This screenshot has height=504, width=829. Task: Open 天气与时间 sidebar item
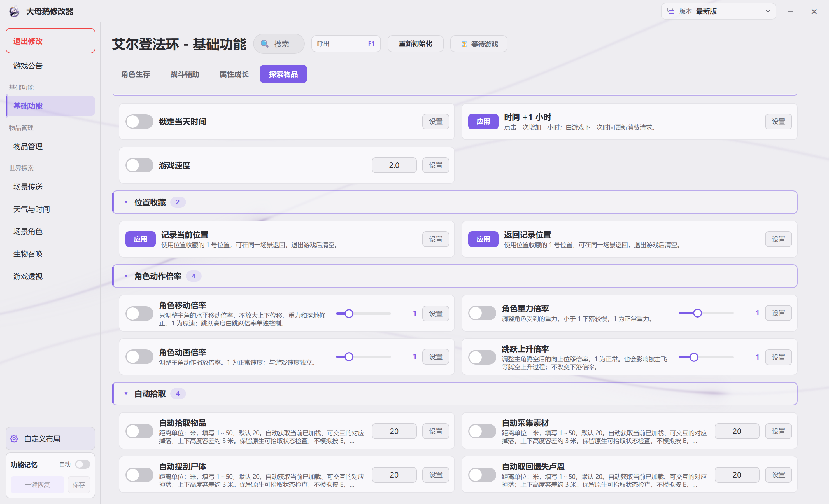(x=50, y=209)
